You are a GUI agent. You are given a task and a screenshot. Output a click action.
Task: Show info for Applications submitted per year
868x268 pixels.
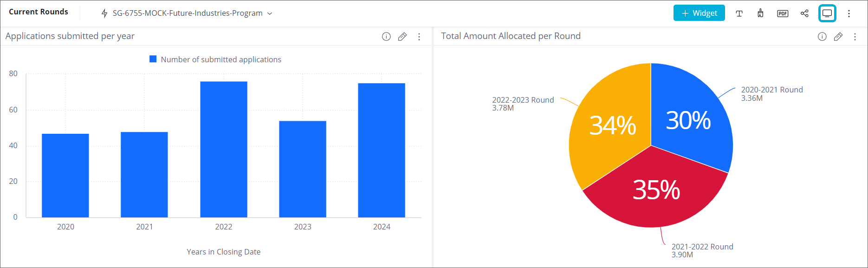coord(386,37)
